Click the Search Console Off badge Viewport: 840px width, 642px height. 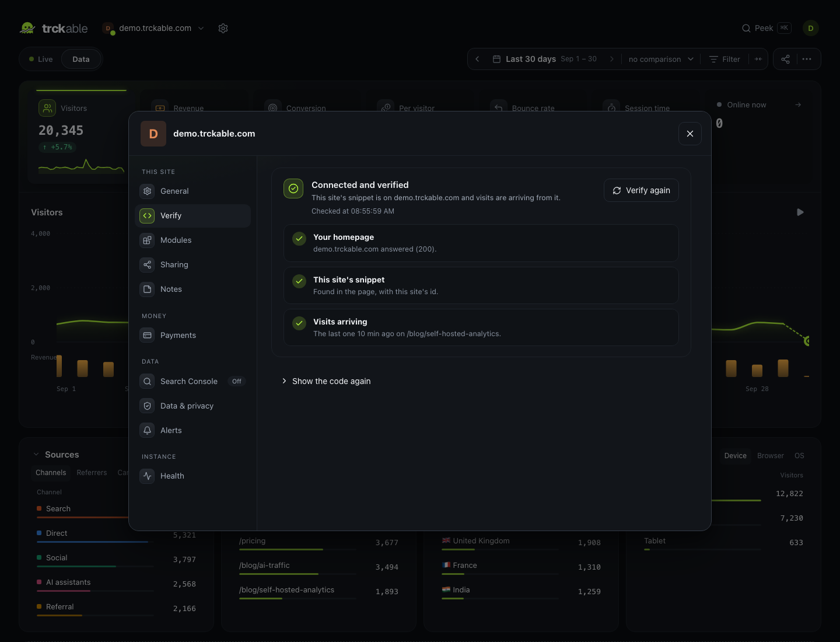click(x=236, y=382)
